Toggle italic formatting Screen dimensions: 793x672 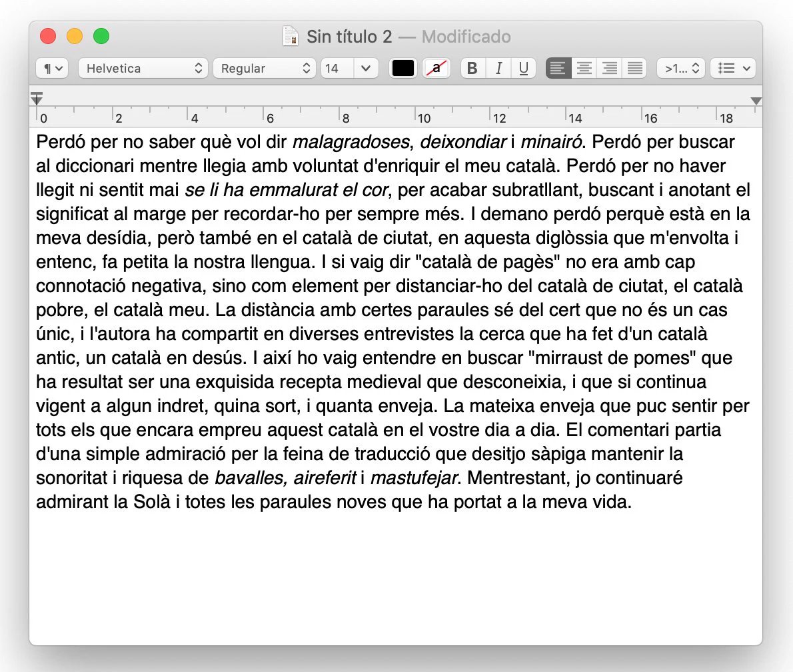pyautogui.click(x=498, y=68)
